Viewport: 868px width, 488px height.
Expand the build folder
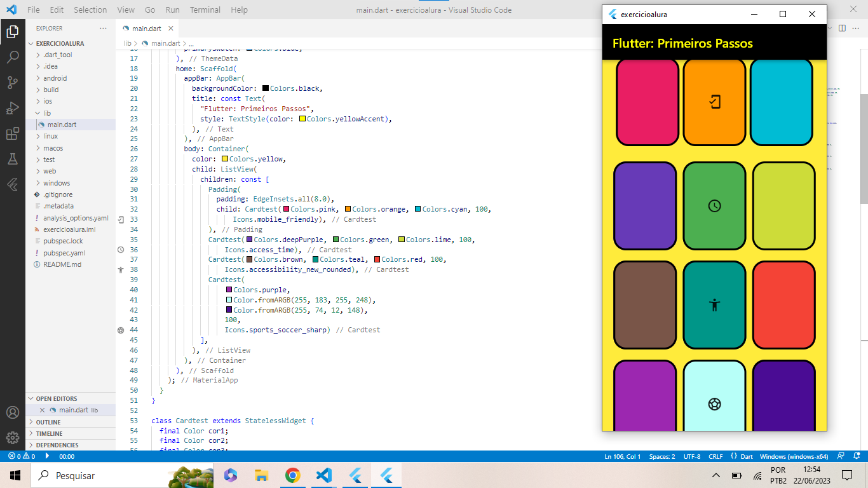tap(71, 90)
